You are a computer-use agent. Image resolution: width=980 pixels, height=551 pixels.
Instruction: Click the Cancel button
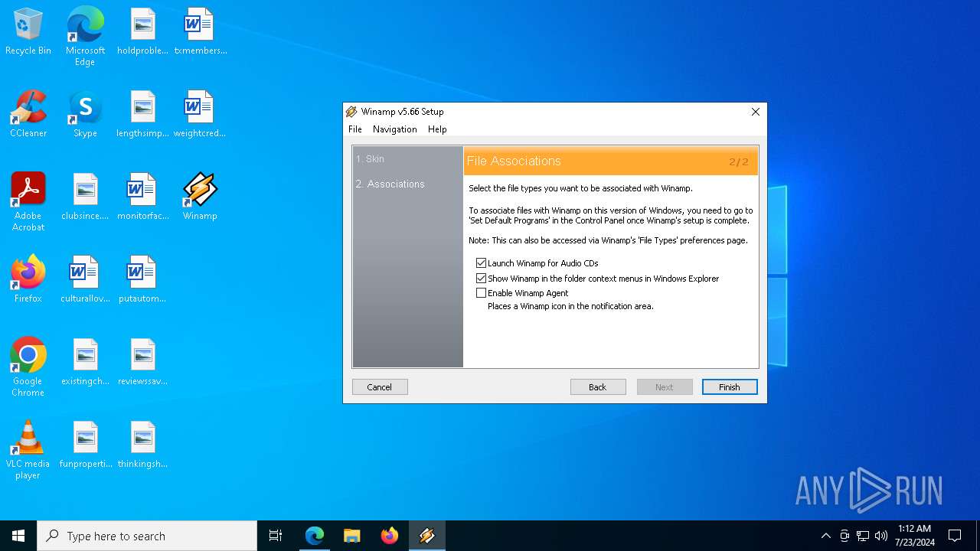point(380,387)
